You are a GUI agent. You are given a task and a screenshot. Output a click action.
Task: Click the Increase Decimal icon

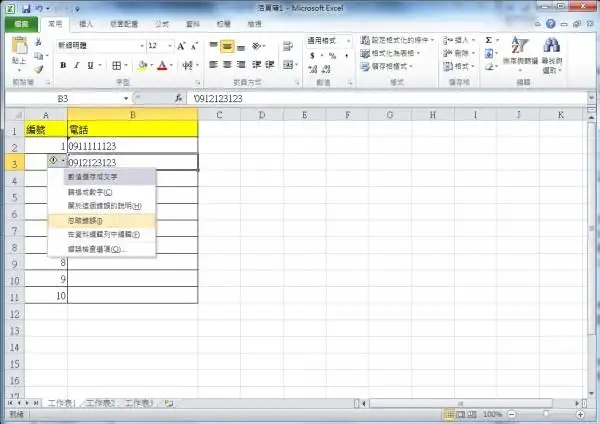click(313, 69)
